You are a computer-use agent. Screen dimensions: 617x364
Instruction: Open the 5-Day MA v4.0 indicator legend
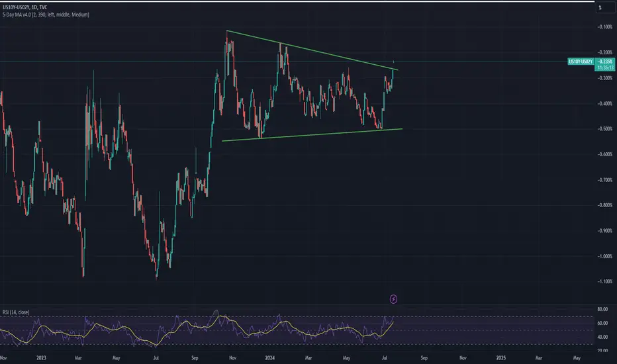[46, 15]
